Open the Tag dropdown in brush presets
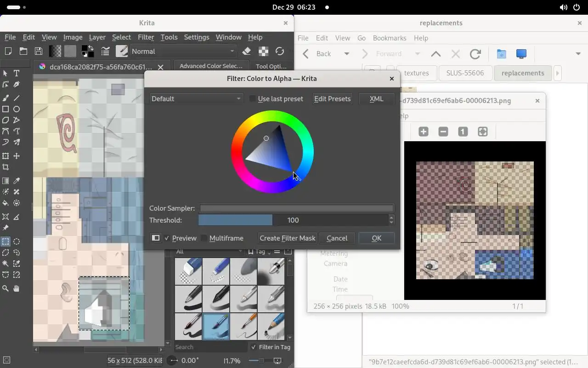588x368 pixels. click(259, 252)
